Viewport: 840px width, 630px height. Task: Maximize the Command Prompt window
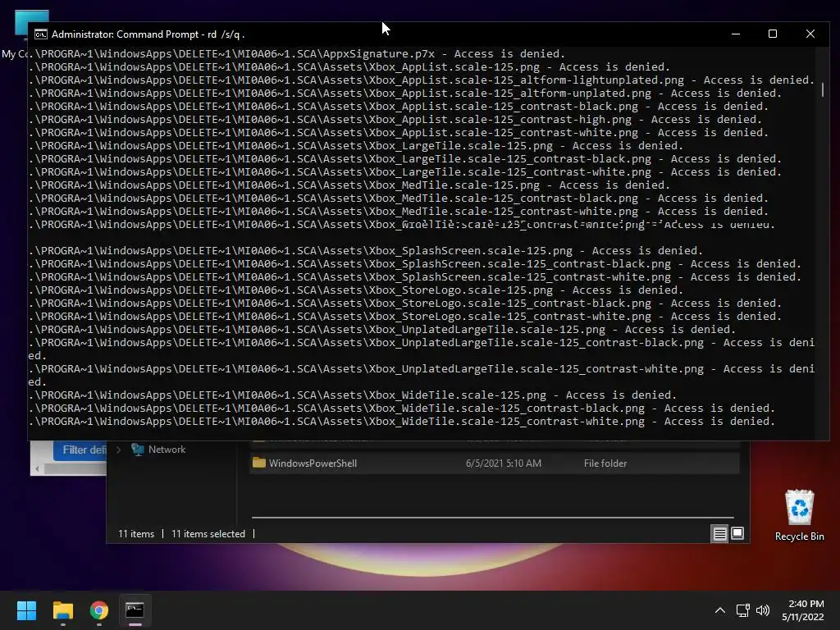pos(773,34)
